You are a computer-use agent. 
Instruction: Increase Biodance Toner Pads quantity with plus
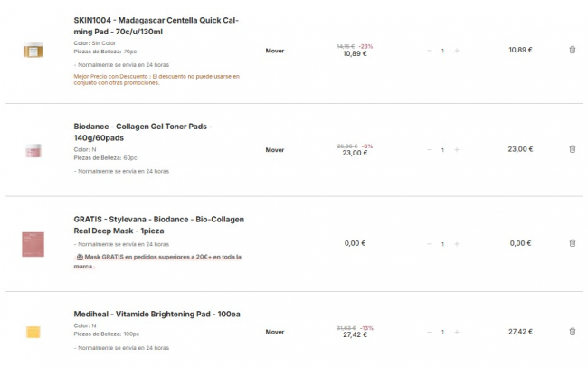(456, 149)
